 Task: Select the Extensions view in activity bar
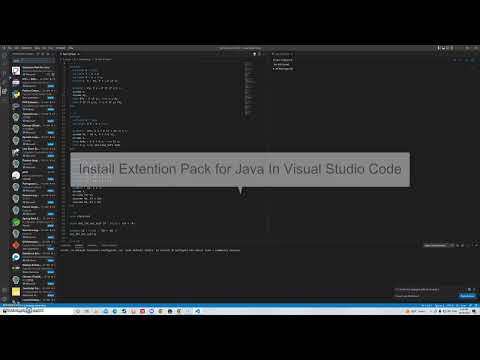pos(4,91)
